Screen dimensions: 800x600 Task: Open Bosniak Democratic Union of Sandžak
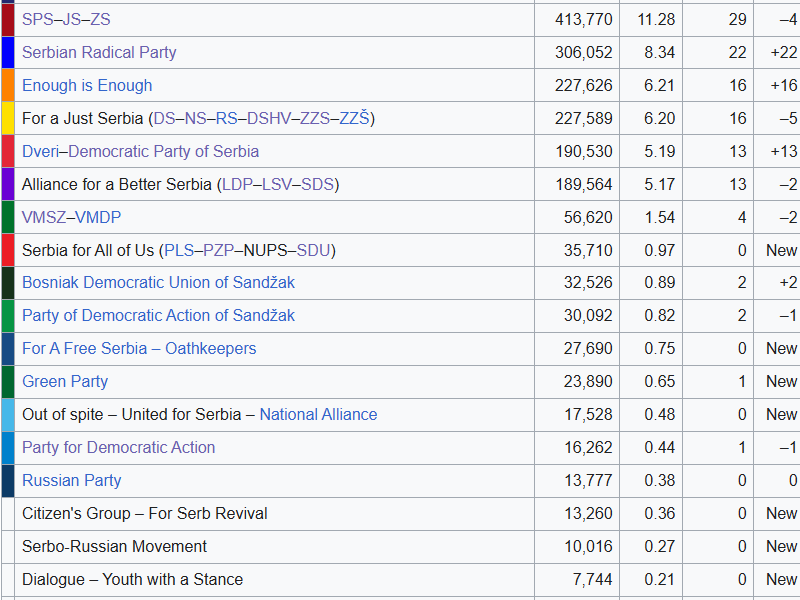click(x=158, y=282)
